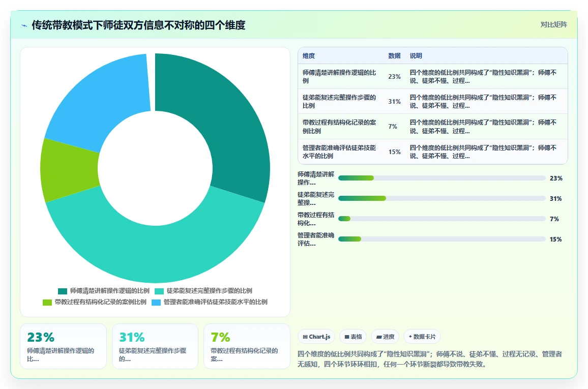Screen dimensions: 588x389
Task: Click the progress bar for 带教过程有结构化…
Action: coord(442,219)
